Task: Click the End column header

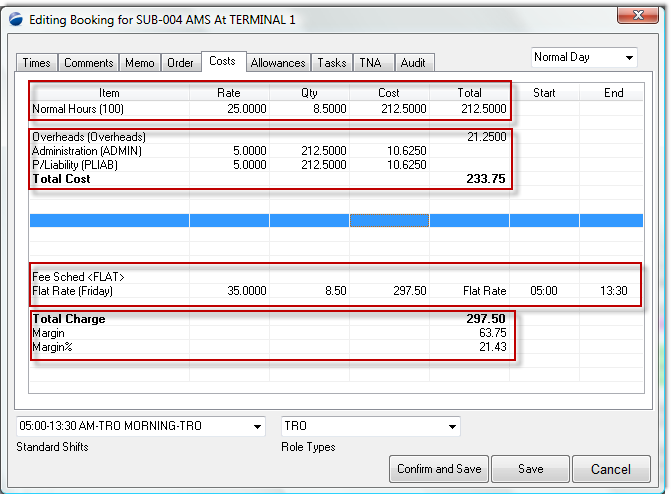Action: coord(613,93)
